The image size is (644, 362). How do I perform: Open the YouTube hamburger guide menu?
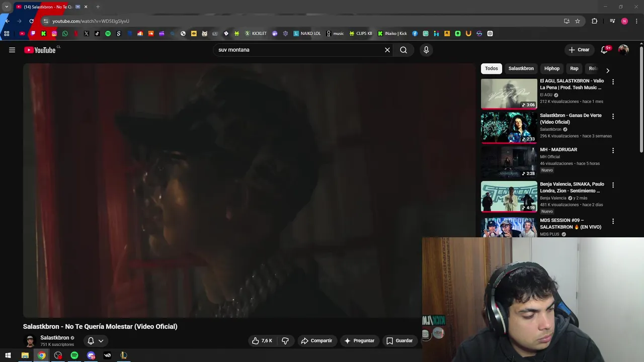pyautogui.click(x=12, y=50)
